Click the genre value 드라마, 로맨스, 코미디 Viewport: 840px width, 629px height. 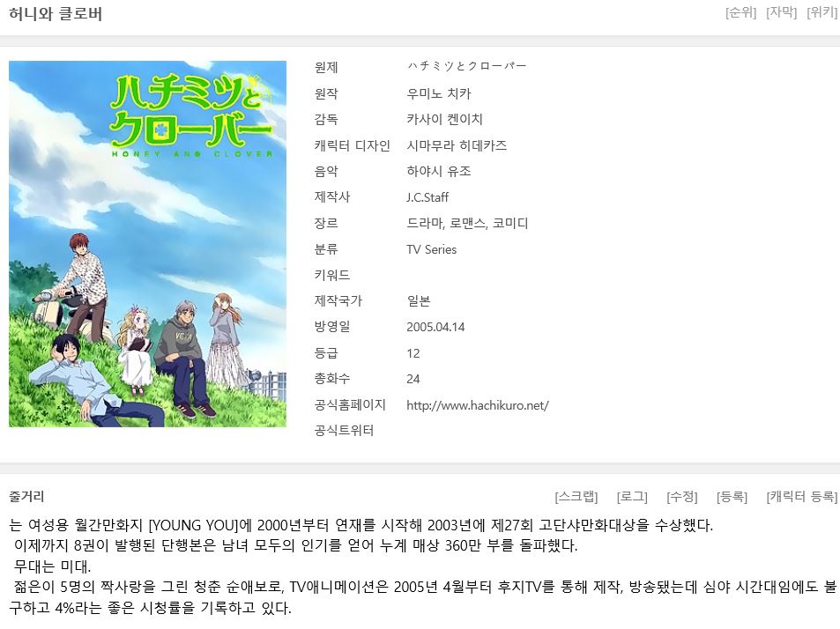click(x=468, y=223)
